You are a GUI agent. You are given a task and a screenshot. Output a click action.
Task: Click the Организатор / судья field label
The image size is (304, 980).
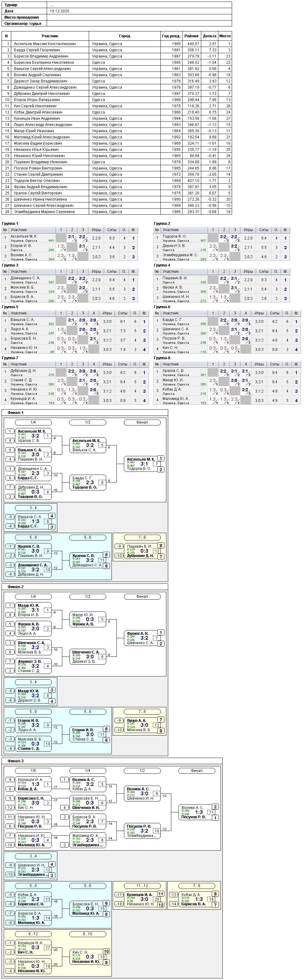coord(23,23)
